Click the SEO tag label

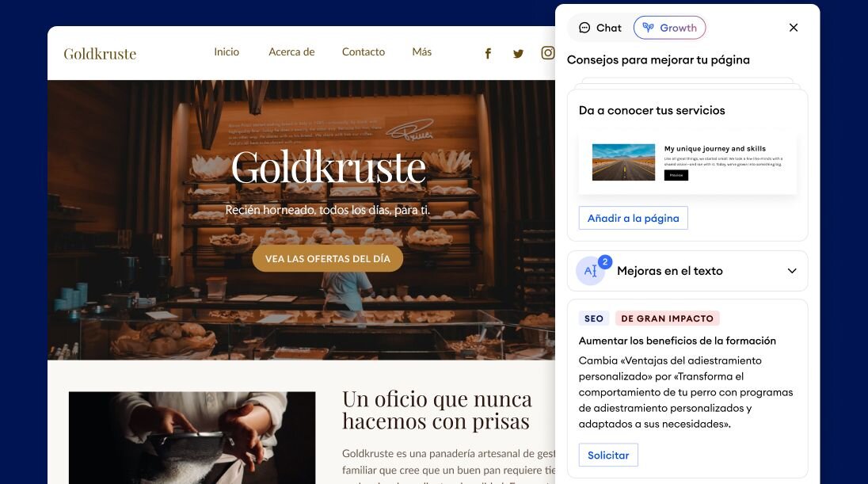tap(594, 318)
